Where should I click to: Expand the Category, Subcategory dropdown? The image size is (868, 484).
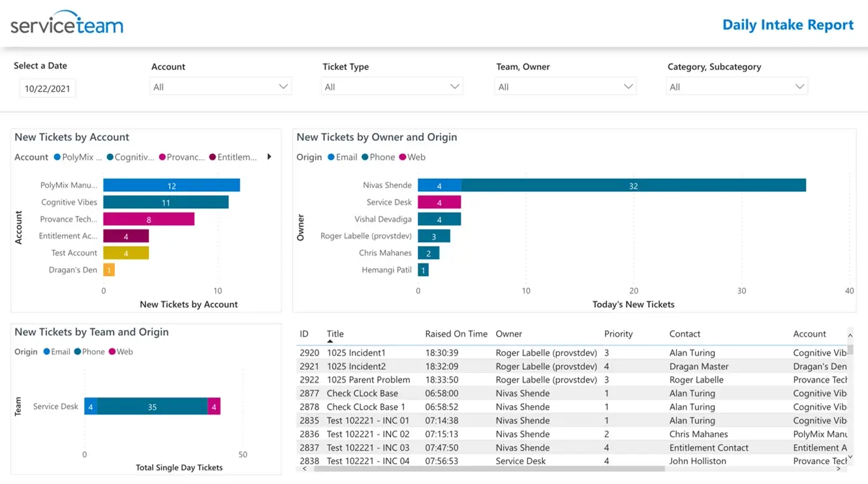[x=737, y=87]
